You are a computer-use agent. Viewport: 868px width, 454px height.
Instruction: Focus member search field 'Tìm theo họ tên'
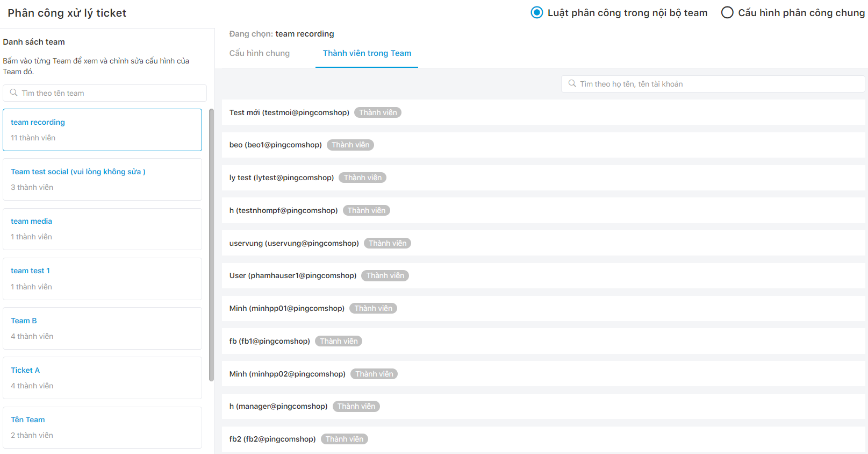(713, 84)
